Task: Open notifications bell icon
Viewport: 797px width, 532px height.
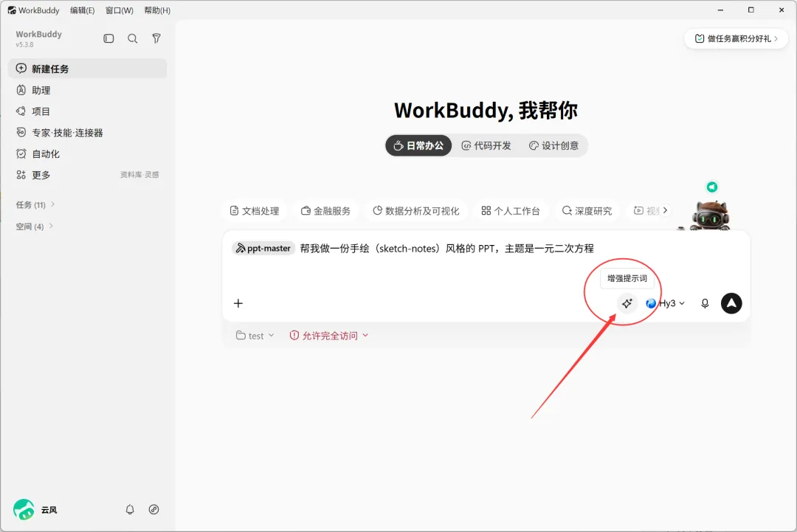Action: point(130,509)
